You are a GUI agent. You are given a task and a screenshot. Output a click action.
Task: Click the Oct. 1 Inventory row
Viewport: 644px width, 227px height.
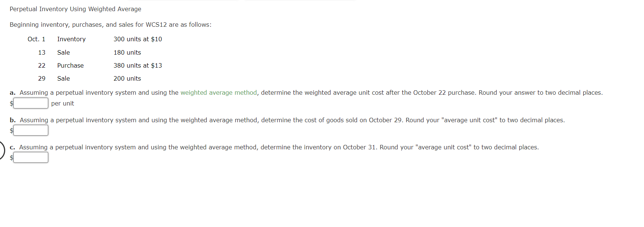(x=71, y=39)
